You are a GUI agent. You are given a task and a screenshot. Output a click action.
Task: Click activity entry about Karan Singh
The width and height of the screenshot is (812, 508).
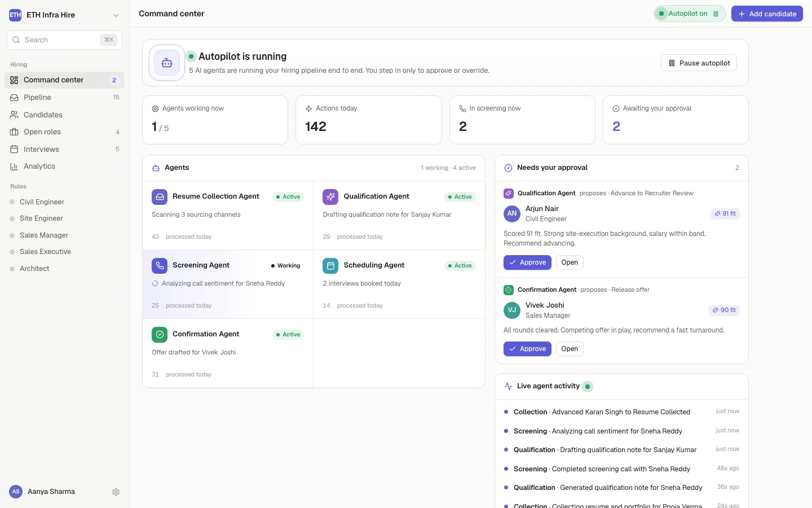621,412
